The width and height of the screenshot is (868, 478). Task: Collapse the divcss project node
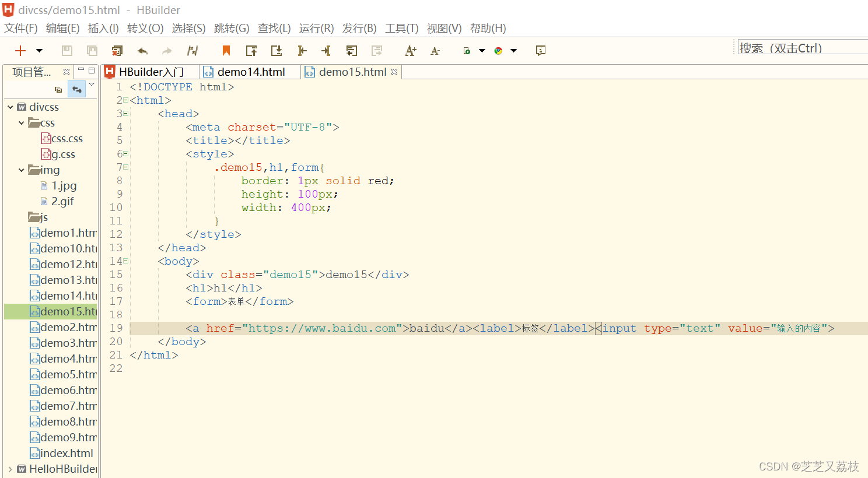click(x=10, y=107)
